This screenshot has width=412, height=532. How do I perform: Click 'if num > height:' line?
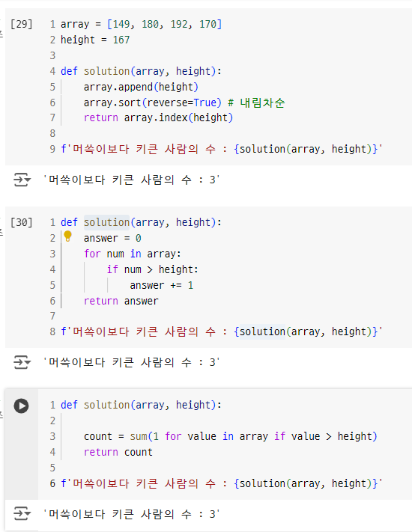point(153,269)
